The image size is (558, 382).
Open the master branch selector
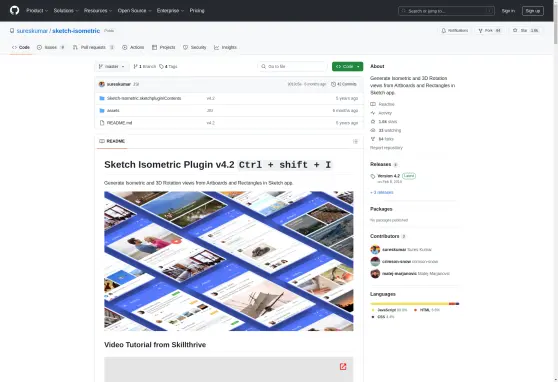pos(112,67)
